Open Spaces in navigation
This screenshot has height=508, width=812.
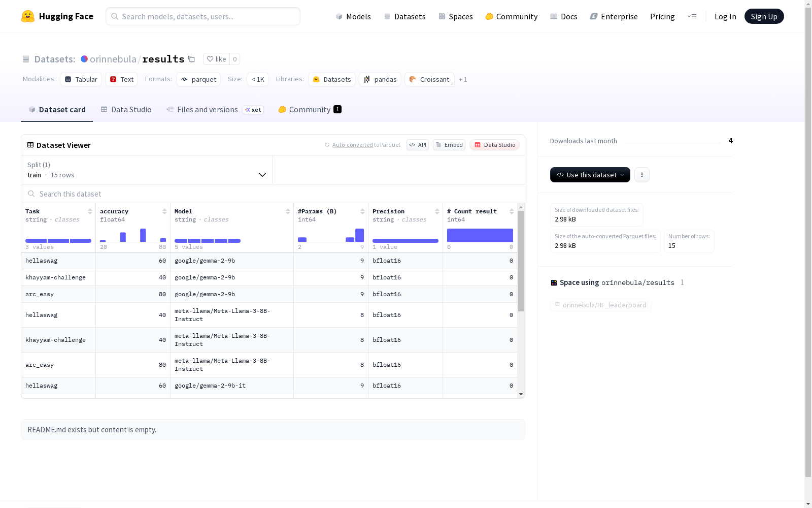[456, 16]
